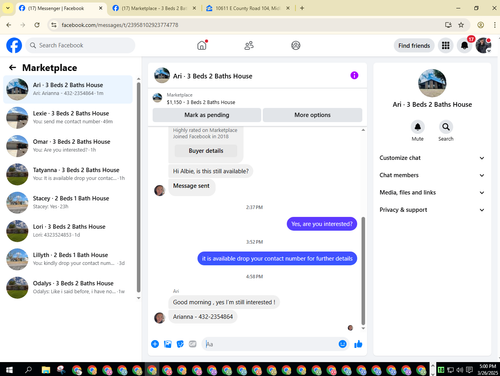The width and height of the screenshot is (500, 376).
Task: Search in conversation magnifier icon
Action: pyautogui.click(x=446, y=127)
